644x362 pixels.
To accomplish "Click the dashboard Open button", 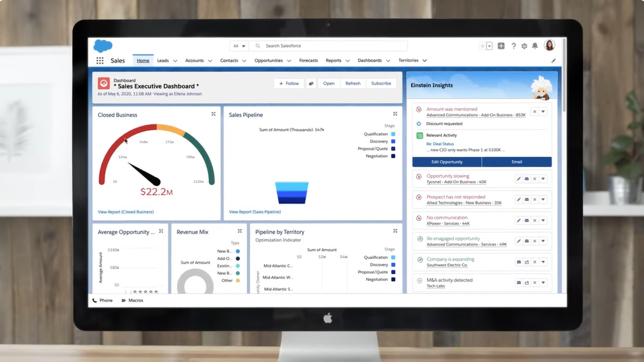I will click(x=329, y=83).
